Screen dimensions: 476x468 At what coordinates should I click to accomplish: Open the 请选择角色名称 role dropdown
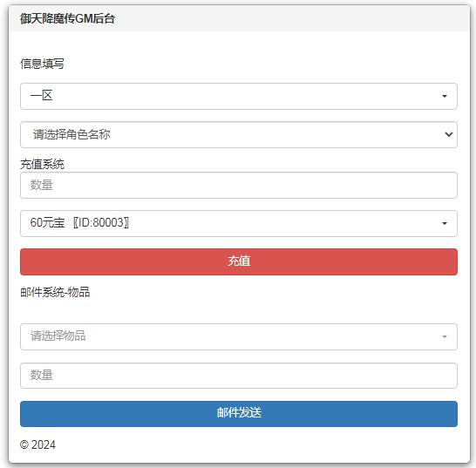[239, 134]
